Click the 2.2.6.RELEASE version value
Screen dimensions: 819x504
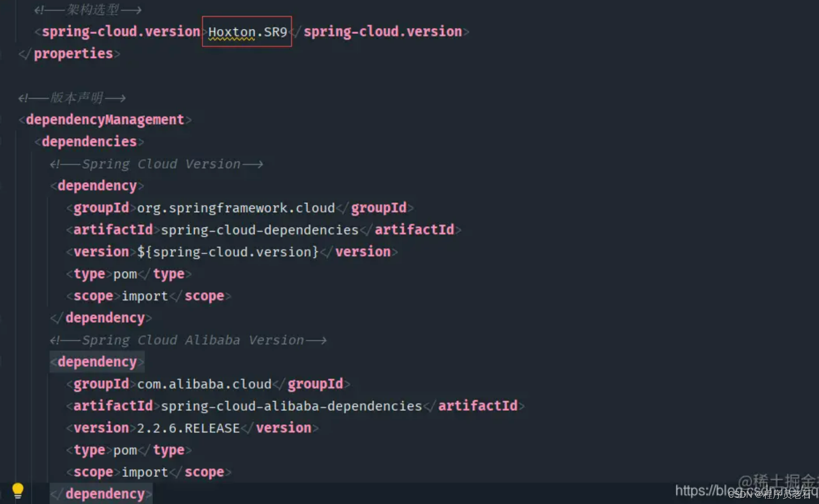tap(188, 428)
